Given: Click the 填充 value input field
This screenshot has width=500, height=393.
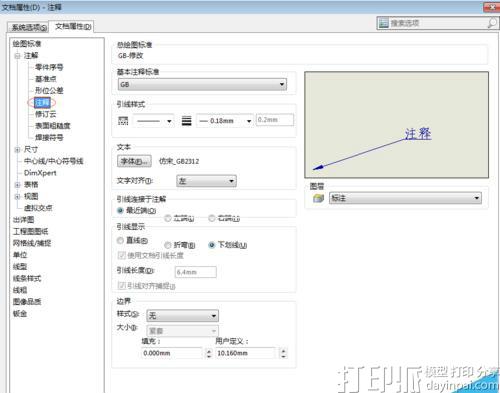Looking at the screenshot, I should (x=172, y=353).
